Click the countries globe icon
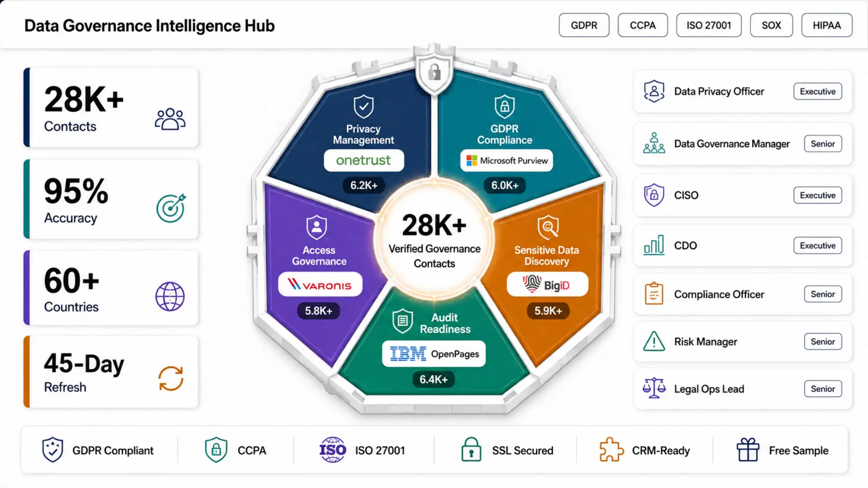The height and width of the screenshot is (488, 868). (170, 296)
